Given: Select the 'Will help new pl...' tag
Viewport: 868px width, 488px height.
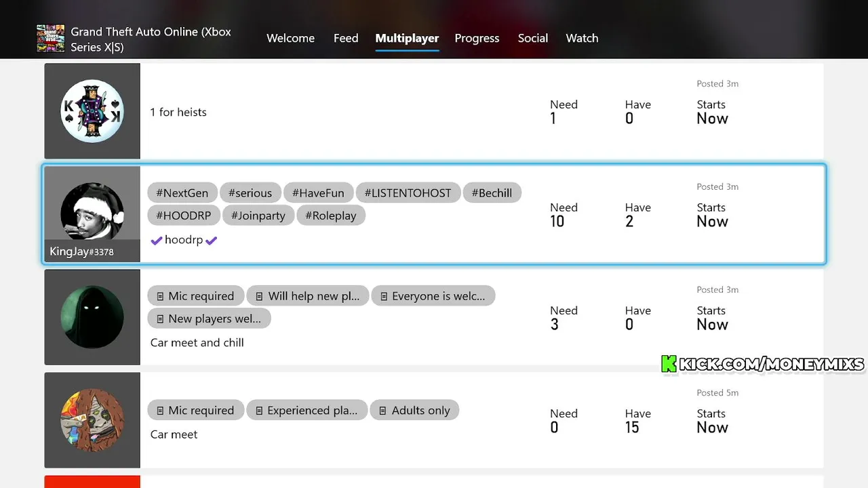Looking at the screenshot, I should coord(308,296).
